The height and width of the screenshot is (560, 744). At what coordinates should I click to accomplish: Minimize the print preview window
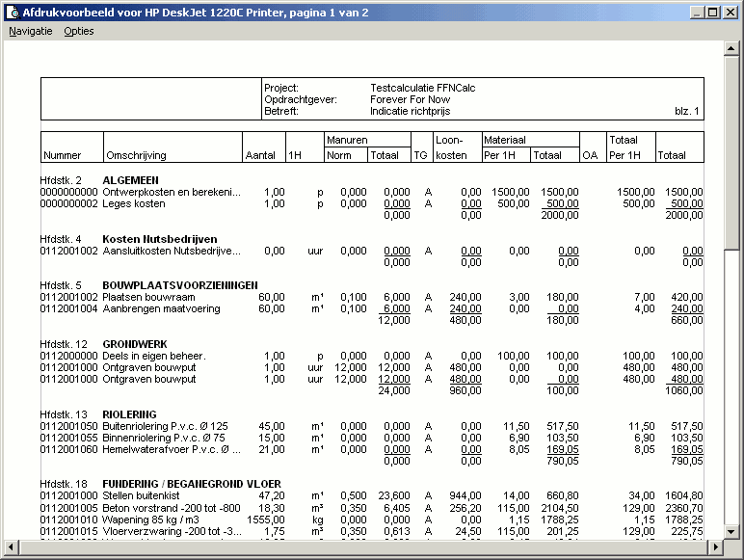[696, 13]
